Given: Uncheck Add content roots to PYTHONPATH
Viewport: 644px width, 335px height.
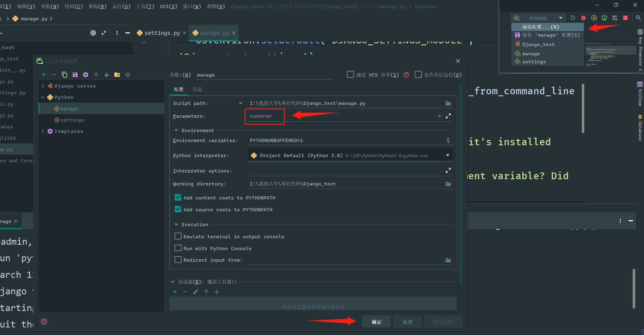Looking at the screenshot, I should pyautogui.click(x=178, y=198).
